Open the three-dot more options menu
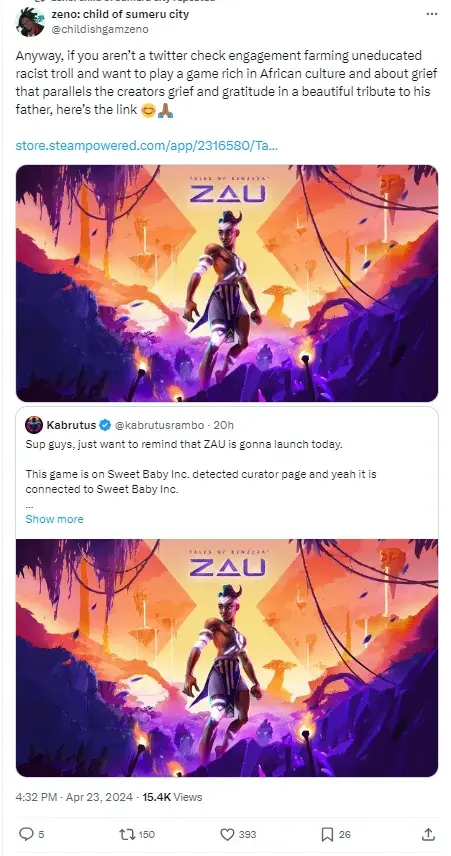Screen dimensions: 451x856 pos(432,14)
